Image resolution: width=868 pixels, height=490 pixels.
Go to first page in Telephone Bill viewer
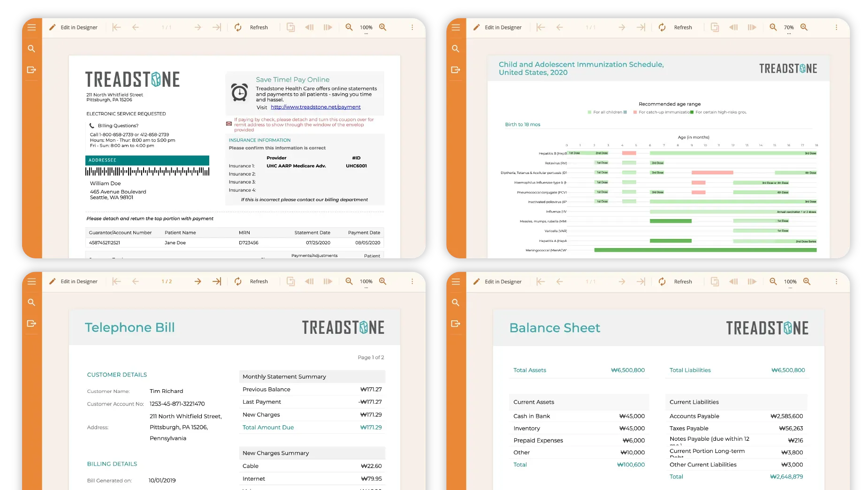[x=116, y=281]
